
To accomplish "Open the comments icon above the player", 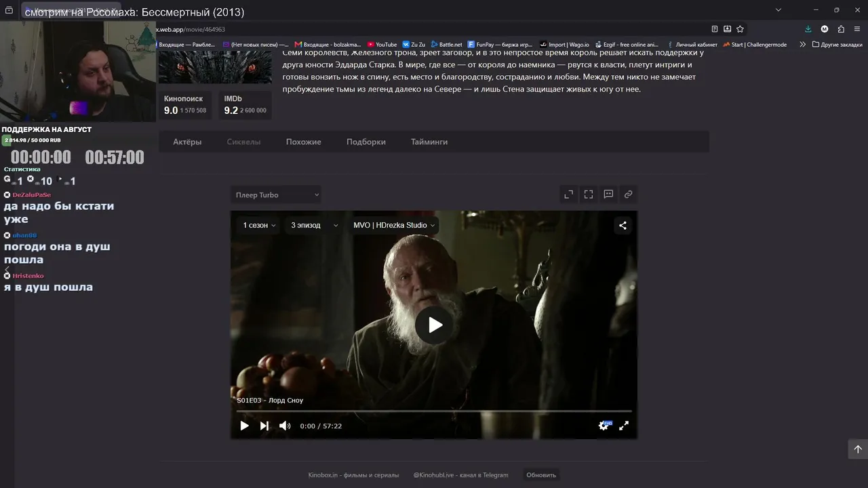I will [x=608, y=195].
